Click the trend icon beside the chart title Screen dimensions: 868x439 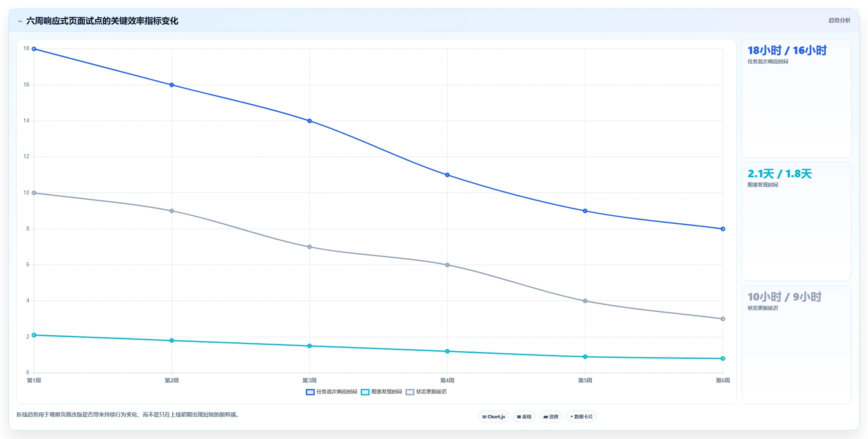[x=20, y=21]
